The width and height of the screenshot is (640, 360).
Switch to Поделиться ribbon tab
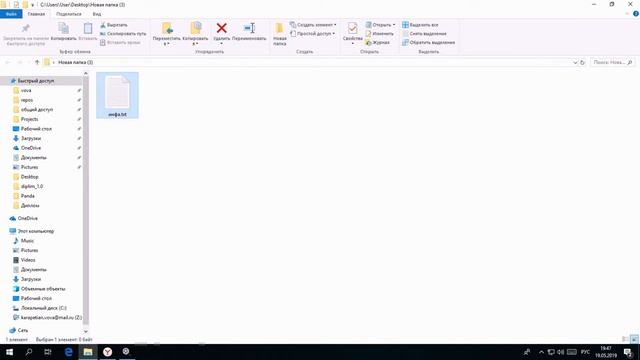pyautogui.click(x=69, y=14)
